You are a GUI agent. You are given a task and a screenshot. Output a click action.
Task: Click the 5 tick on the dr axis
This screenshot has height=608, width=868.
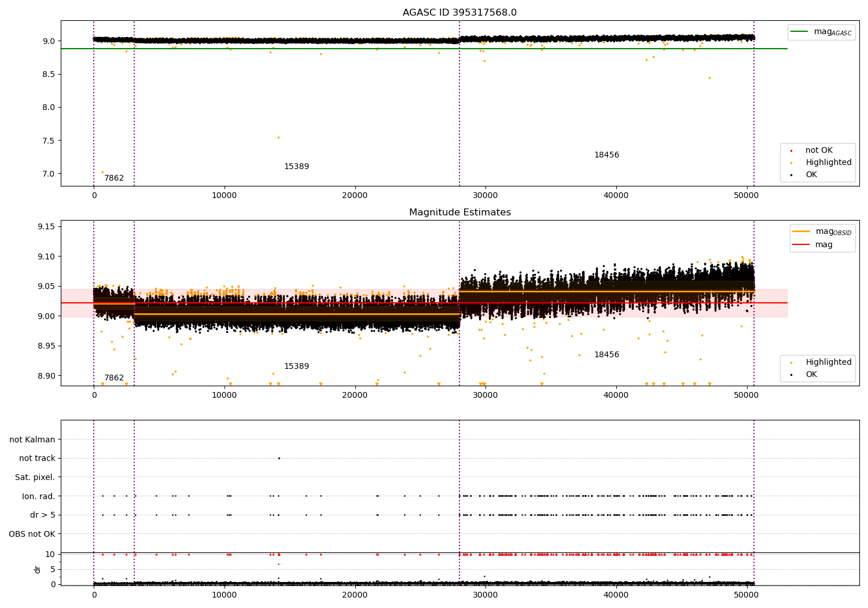click(53, 569)
